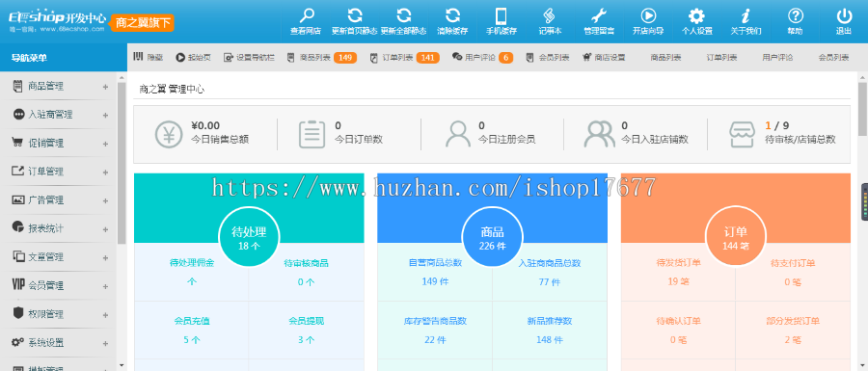
Task: Expand 商品管理 with plus sign
Action: click(x=105, y=87)
